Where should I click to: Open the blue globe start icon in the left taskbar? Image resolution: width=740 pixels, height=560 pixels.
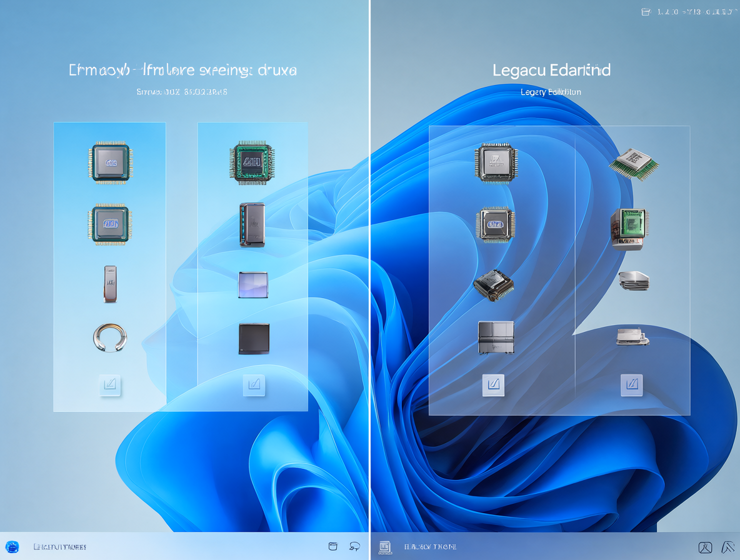click(12, 547)
